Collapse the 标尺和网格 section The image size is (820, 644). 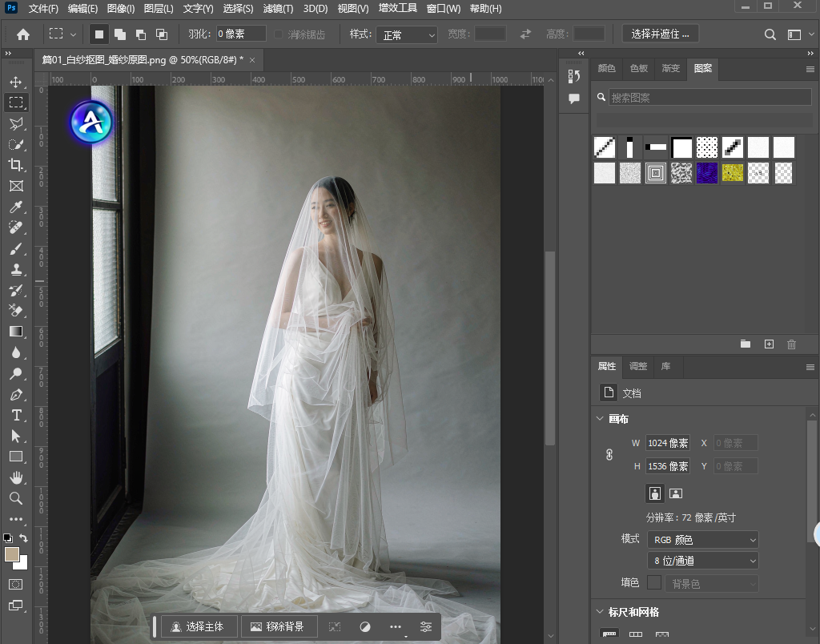[x=600, y=612]
